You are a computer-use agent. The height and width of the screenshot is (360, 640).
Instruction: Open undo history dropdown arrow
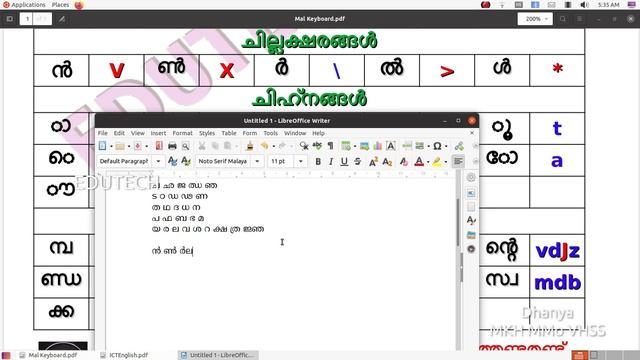tap(273, 146)
